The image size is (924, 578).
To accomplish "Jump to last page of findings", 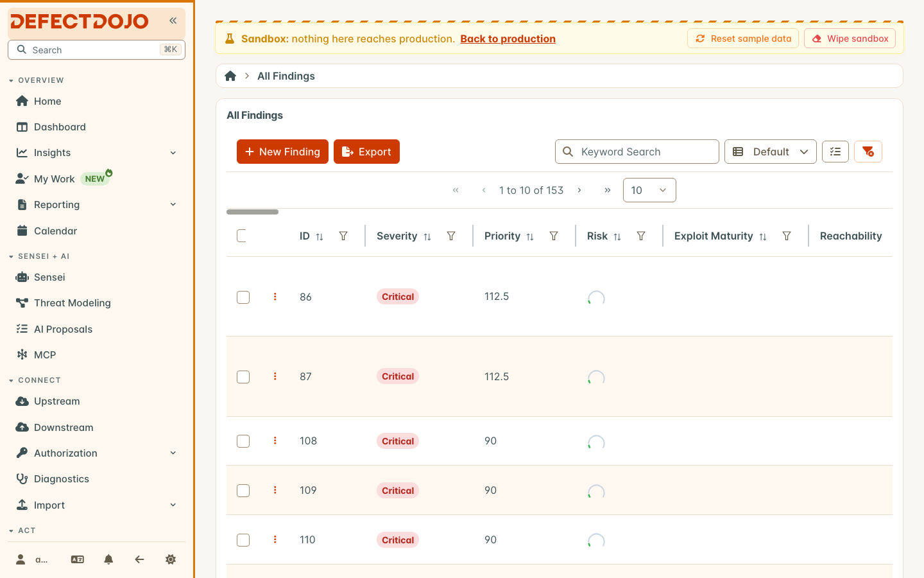I will coord(608,190).
